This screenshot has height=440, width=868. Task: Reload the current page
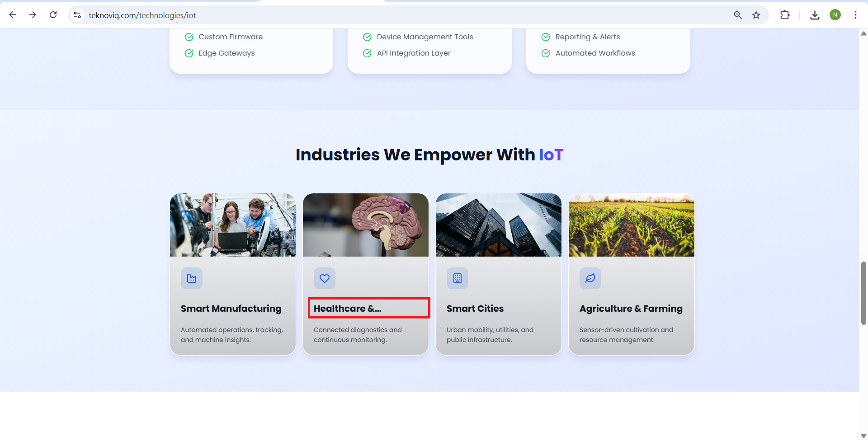click(53, 15)
